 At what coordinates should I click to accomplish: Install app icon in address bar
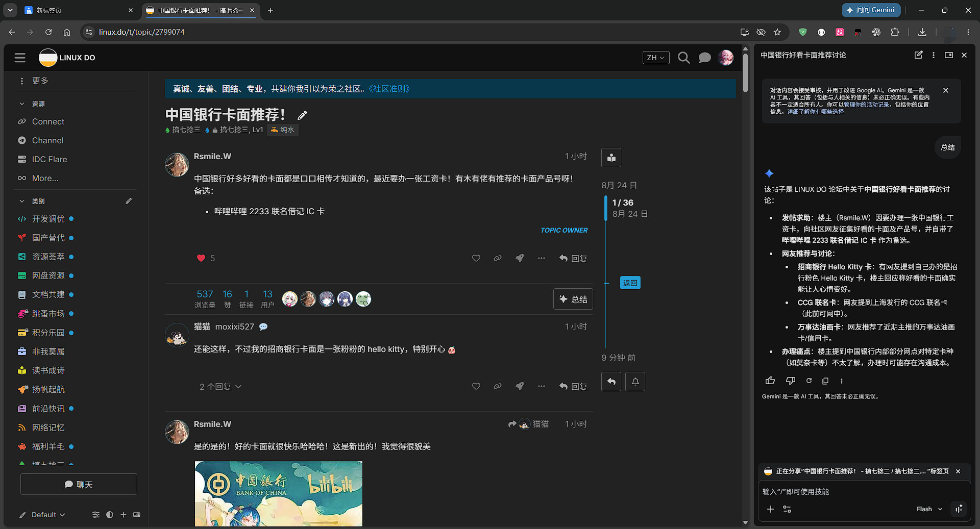(745, 32)
